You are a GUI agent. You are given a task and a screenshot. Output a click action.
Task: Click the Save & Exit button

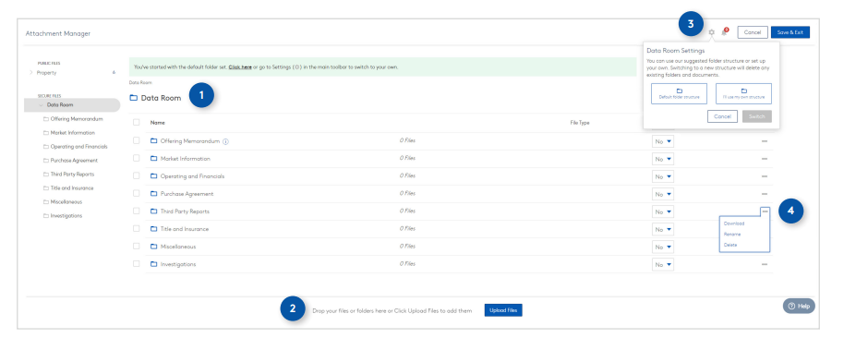tap(790, 32)
